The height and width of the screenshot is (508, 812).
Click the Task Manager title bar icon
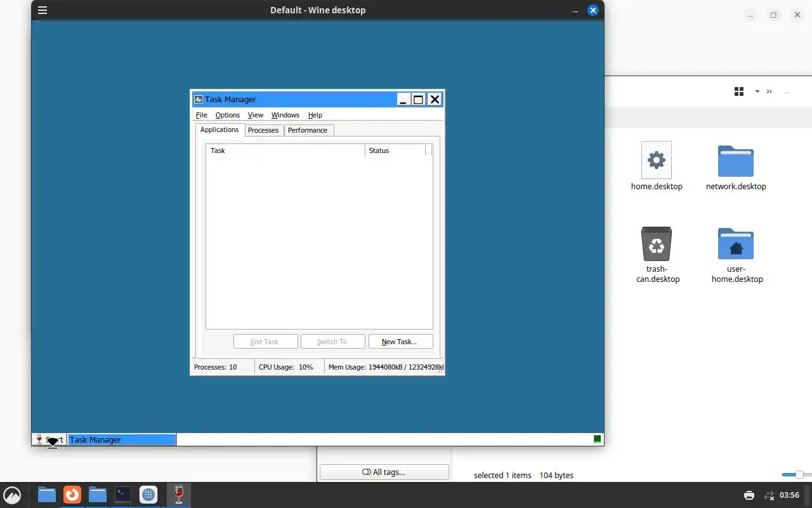(198, 100)
